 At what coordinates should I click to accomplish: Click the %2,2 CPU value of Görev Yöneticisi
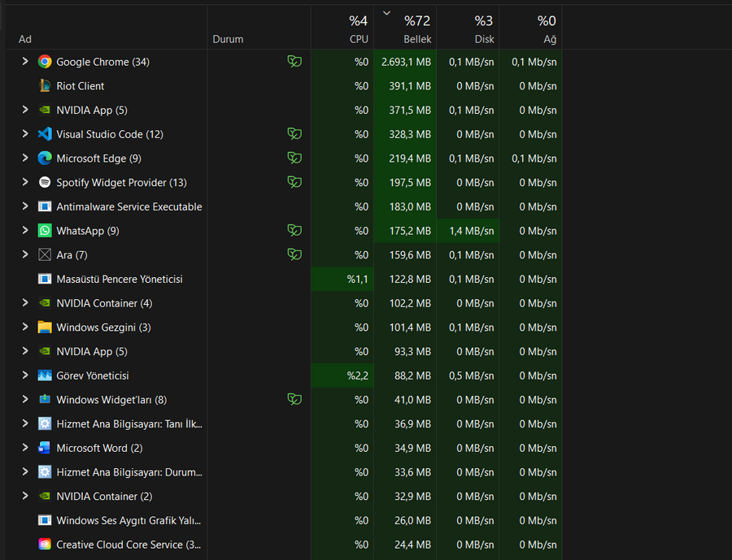coord(357,376)
